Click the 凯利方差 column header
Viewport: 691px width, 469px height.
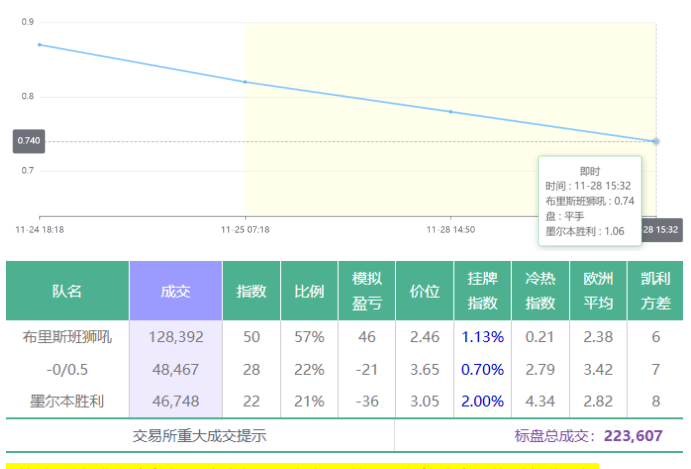[656, 291]
